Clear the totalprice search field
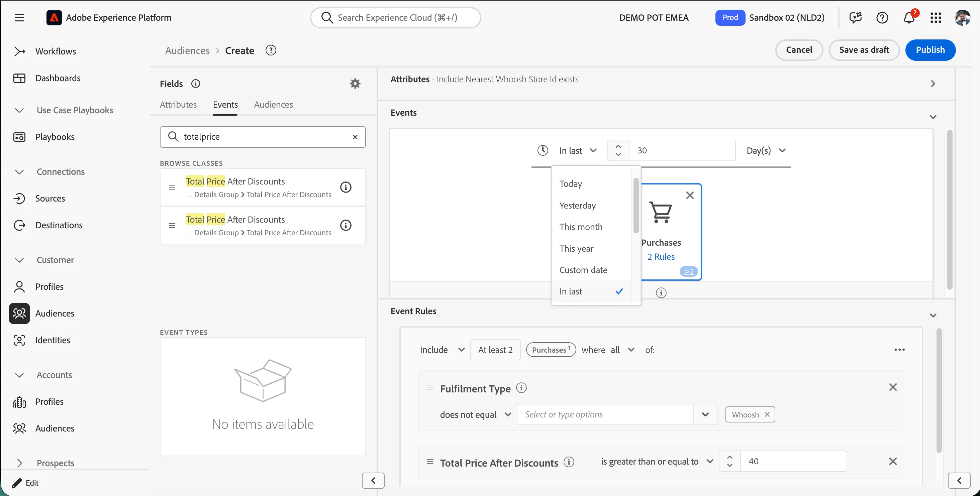 pos(355,137)
